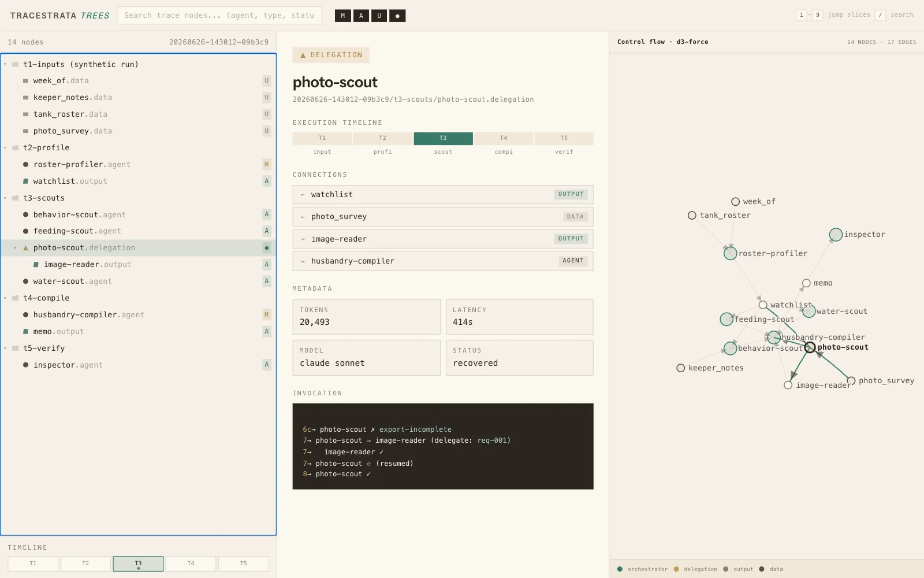Image resolution: width=924 pixels, height=578 pixels.
Task: Select week_of data file icon
Action: point(25,81)
